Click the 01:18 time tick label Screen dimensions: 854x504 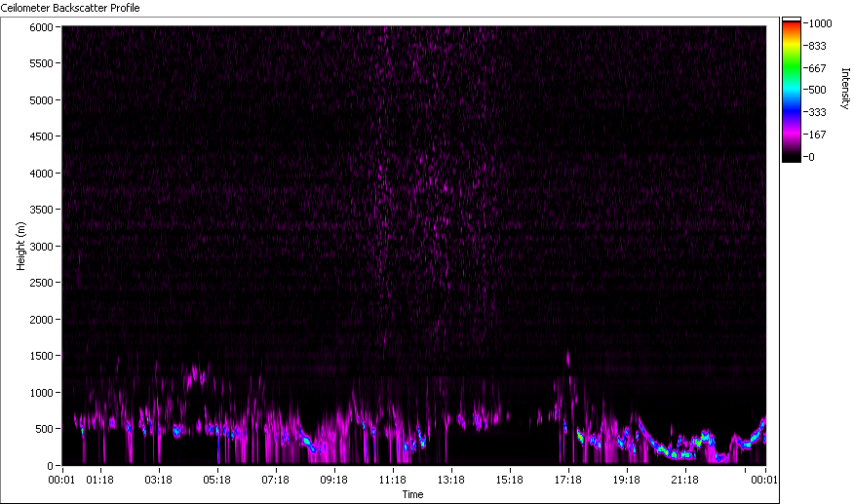[100, 480]
